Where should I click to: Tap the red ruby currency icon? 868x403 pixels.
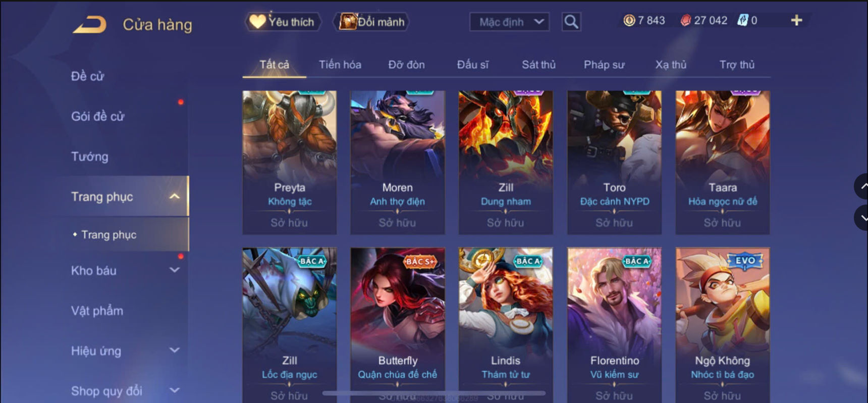tap(685, 21)
